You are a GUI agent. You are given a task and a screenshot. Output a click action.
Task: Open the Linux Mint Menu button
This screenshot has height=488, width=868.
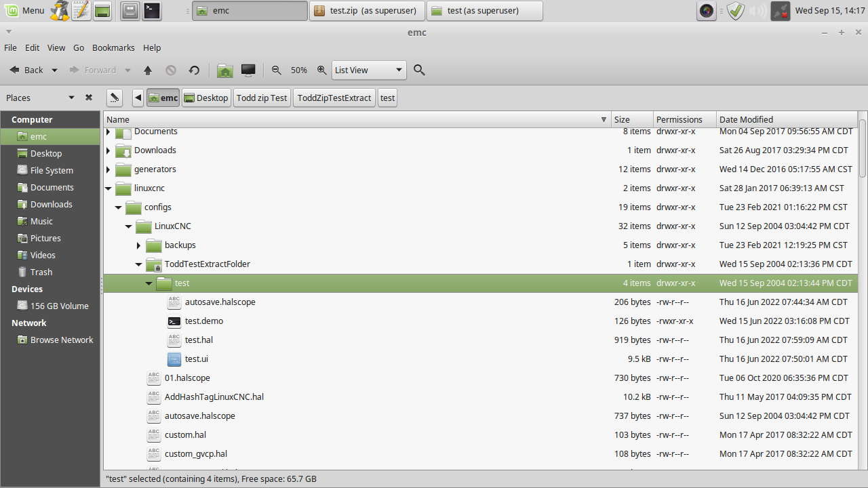click(24, 11)
